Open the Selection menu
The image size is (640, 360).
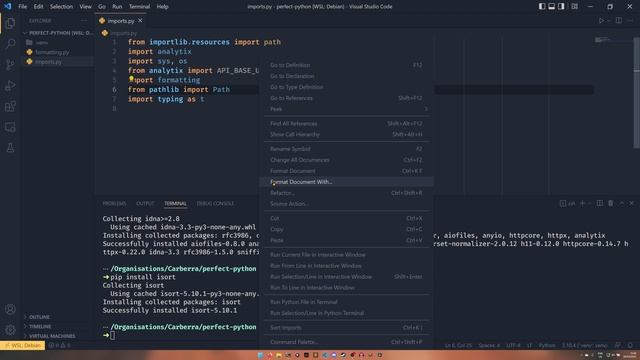click(x=61, y=7)
